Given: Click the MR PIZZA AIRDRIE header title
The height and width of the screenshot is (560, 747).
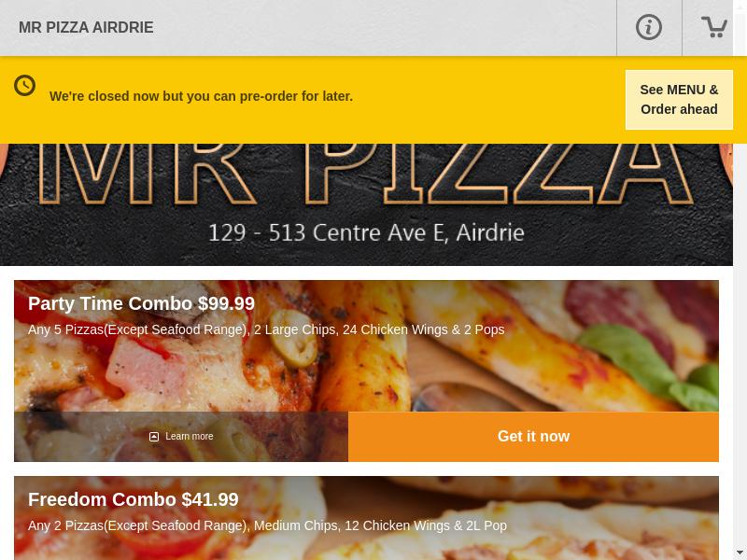Looking at the screenshot, I should [86, 28].
